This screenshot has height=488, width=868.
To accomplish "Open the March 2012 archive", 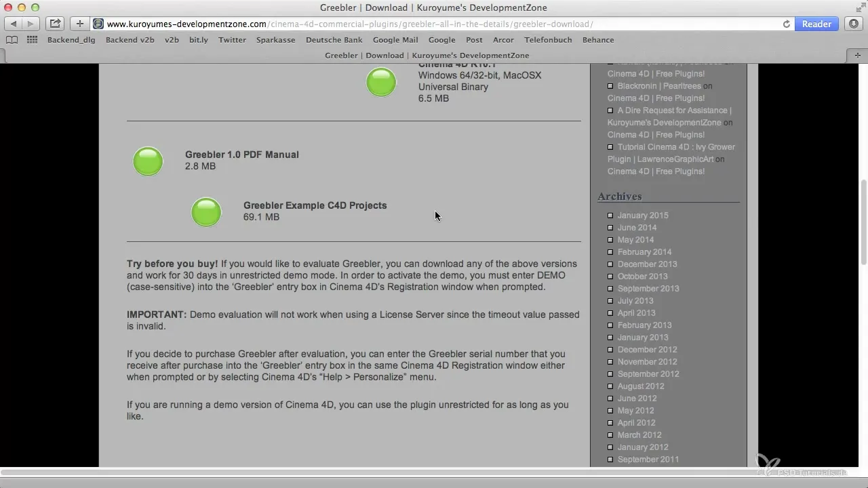I will click(639, 435).
